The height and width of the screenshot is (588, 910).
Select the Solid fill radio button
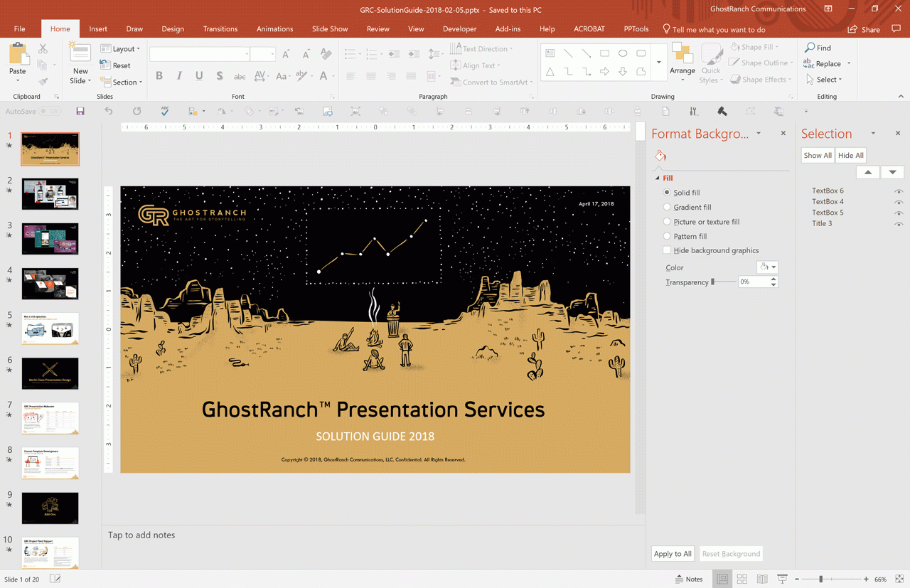pyautogui.click(x=667, y=192)
